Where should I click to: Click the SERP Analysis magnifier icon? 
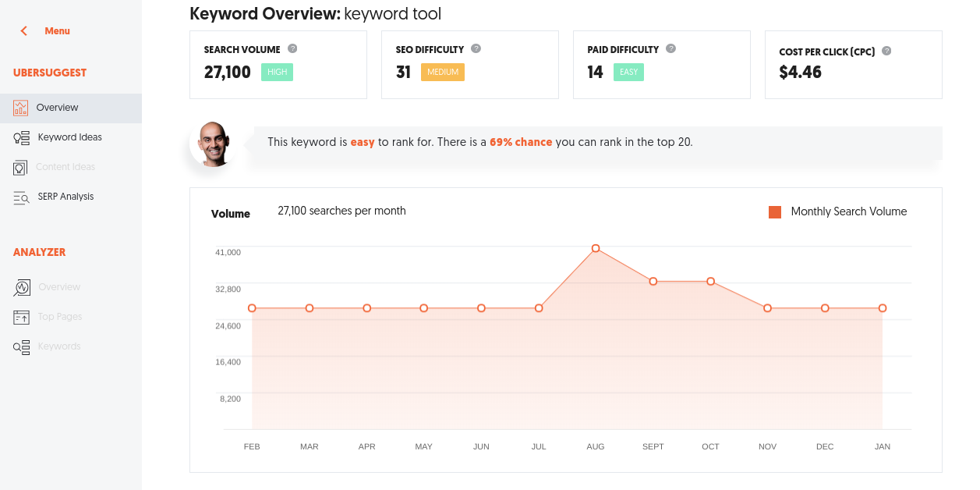click(x=22, y=197)
